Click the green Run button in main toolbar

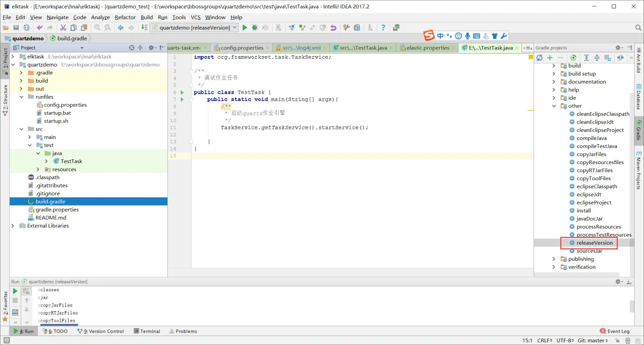click(245, 28)
